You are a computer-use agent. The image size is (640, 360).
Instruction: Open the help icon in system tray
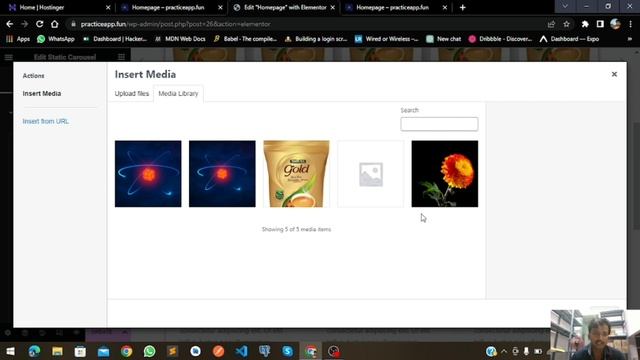pos(491,351)
